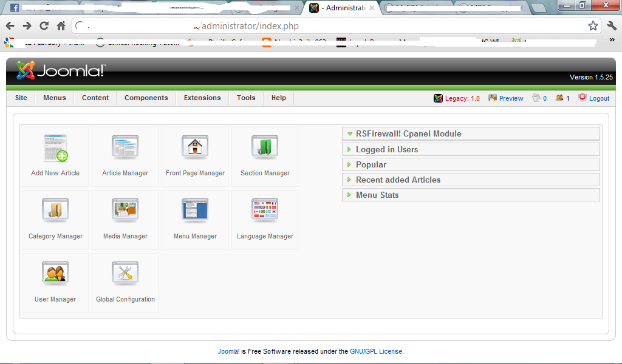
Task: Click the Joomla! logo in header
Action: tap(61, 70)
